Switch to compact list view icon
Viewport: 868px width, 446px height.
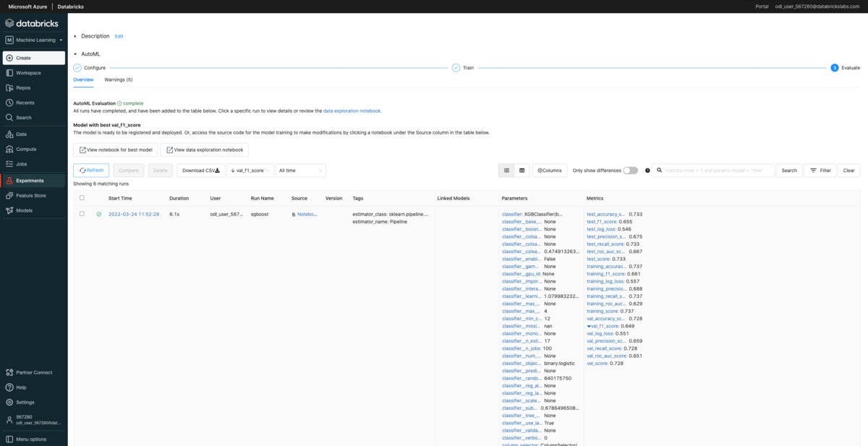coord(506,171)
